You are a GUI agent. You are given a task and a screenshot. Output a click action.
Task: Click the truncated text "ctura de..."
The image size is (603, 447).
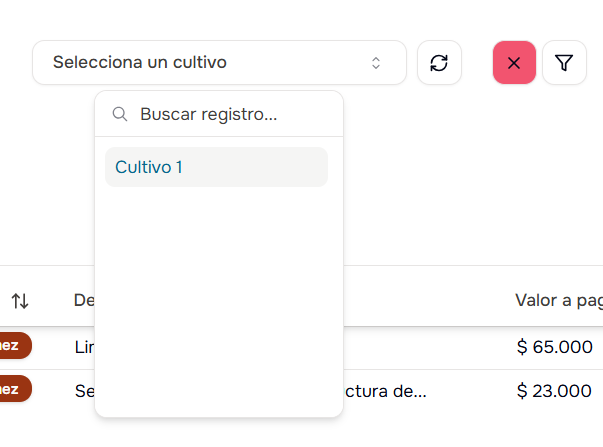(386, 390)
